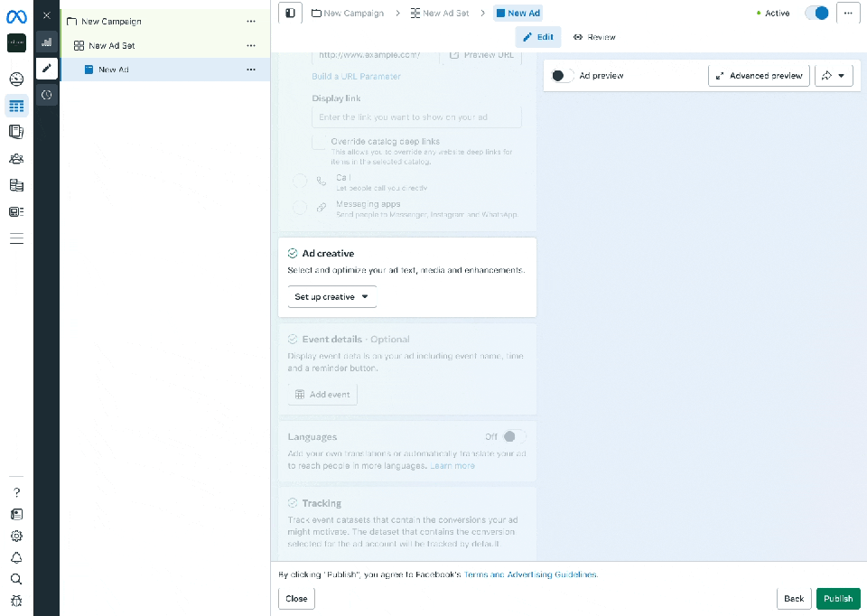This screenshot has width=867, height=616.
Task: Open the Billing coins-stack icon
Action: [16, 185]
